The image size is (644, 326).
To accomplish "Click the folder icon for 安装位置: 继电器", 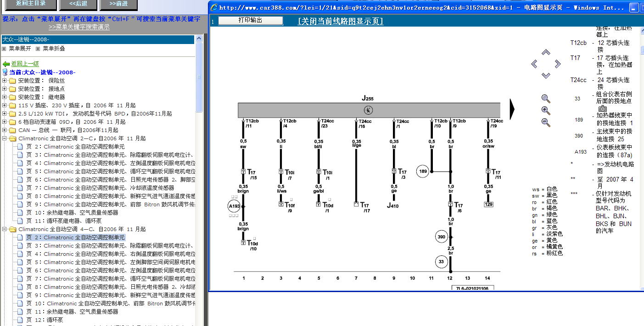I will click(12, 97).
